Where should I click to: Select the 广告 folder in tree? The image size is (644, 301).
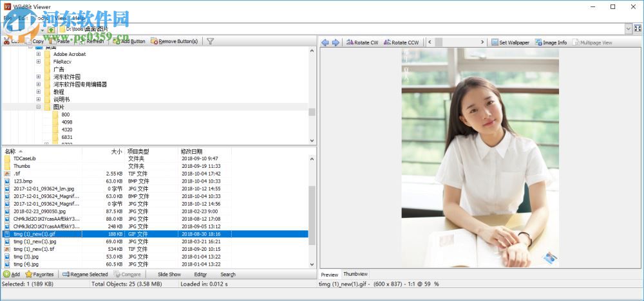(x=59, y=69)
